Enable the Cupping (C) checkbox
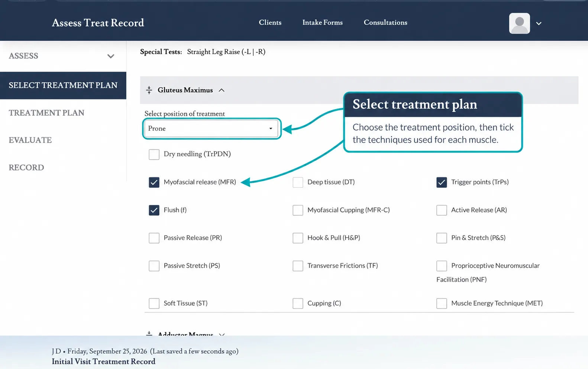588x369 pixels. pos(298,303)
